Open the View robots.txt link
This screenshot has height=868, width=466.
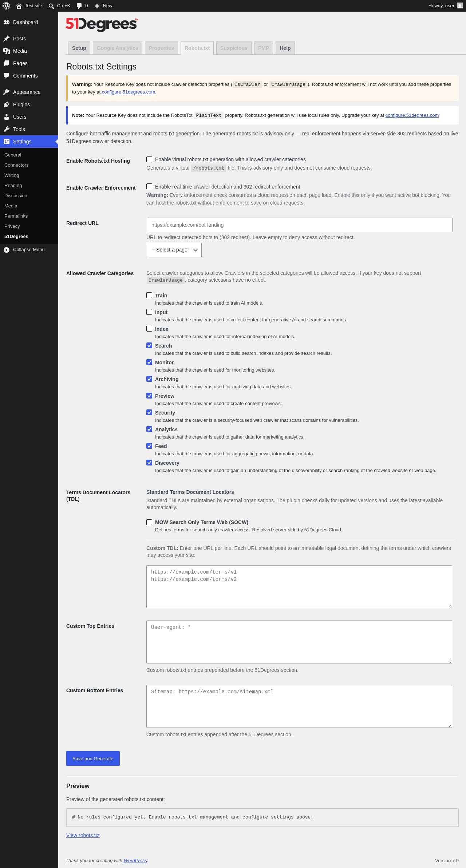click(x=83, y=835)
